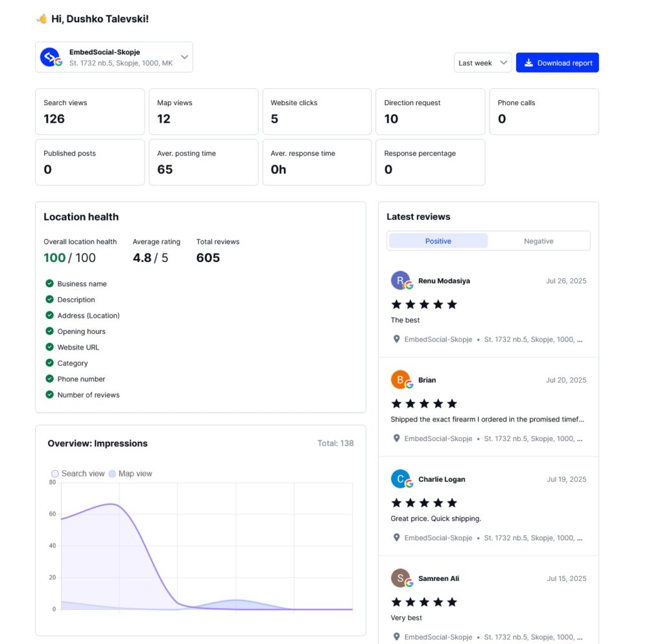
Task: Click Renu Modasiya's avatar
Action: pyautogui.click(x=401, y=280)
